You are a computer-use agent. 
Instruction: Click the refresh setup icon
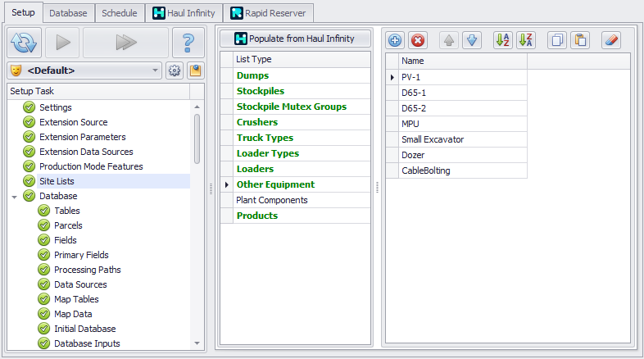tap(24, 43)
